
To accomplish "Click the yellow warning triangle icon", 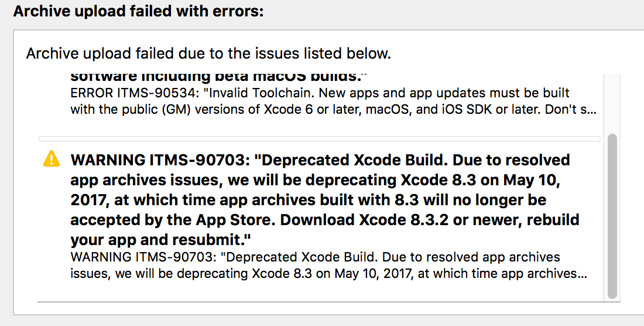I will tap(52, 159).
